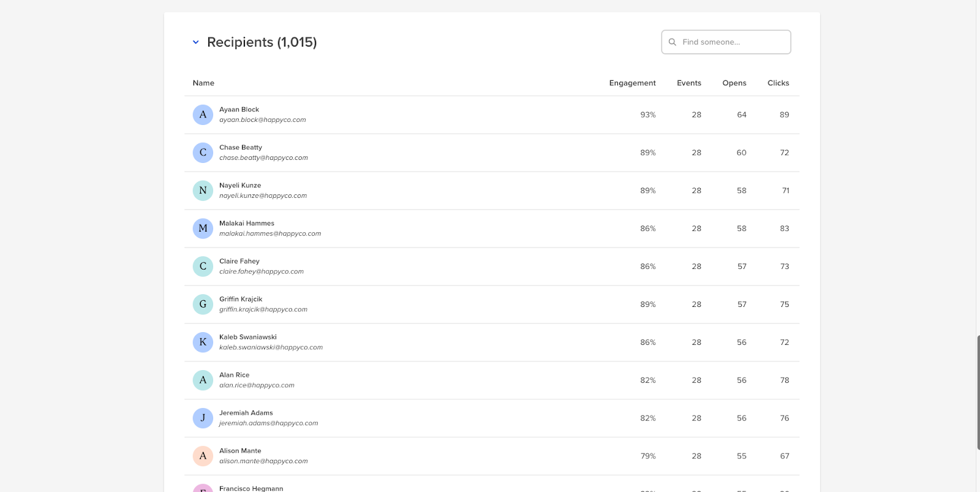The image size is (980, 492).
Task: Click Malakai Hammes' avatar icon
Action: (x=203, y=229)
